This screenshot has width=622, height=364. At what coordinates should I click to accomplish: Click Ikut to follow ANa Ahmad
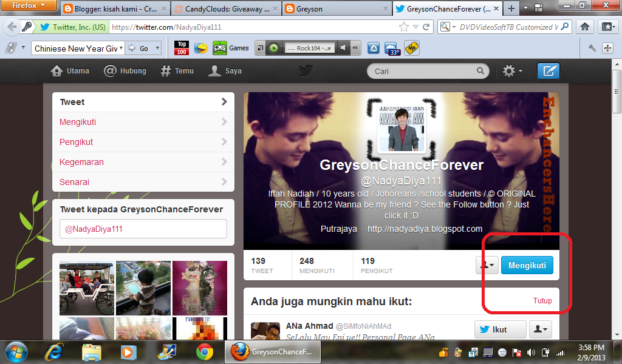point(501,329)
